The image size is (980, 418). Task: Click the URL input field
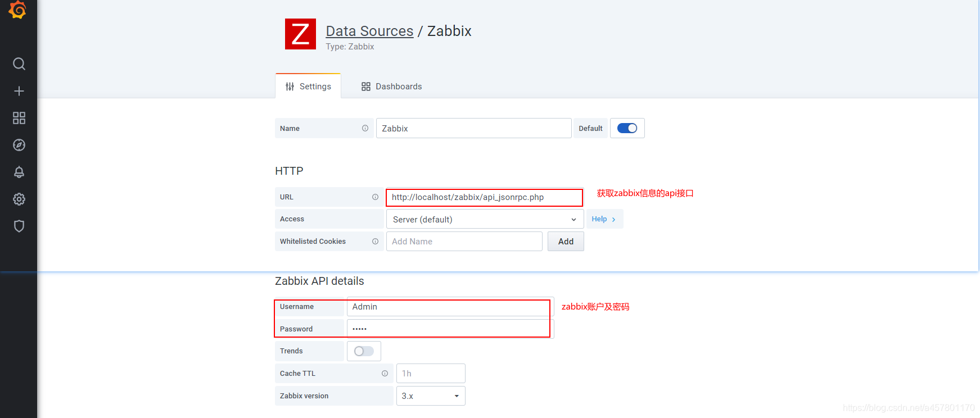(484, 197)
